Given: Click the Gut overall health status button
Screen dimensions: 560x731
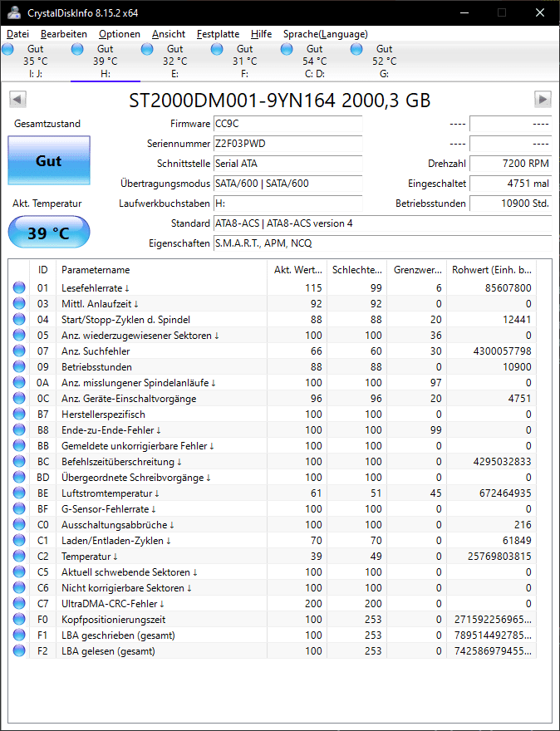Looking at the screenshot, I should point(49,161).
